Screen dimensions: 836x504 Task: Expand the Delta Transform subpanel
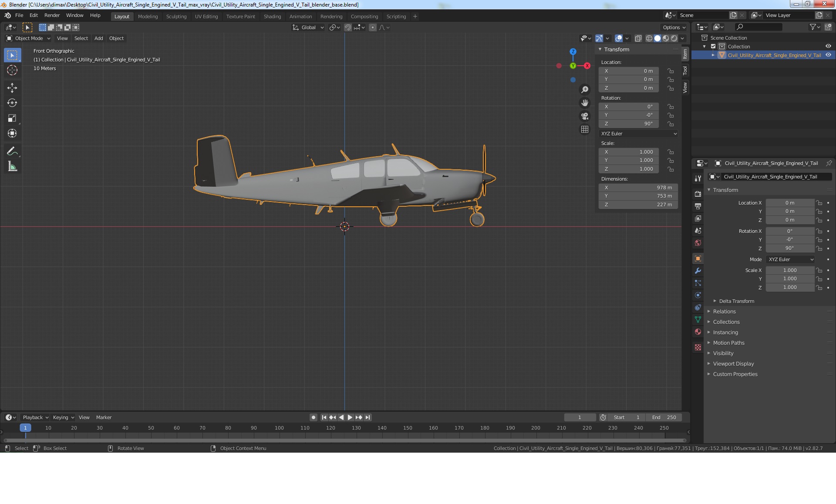[736, 301]
